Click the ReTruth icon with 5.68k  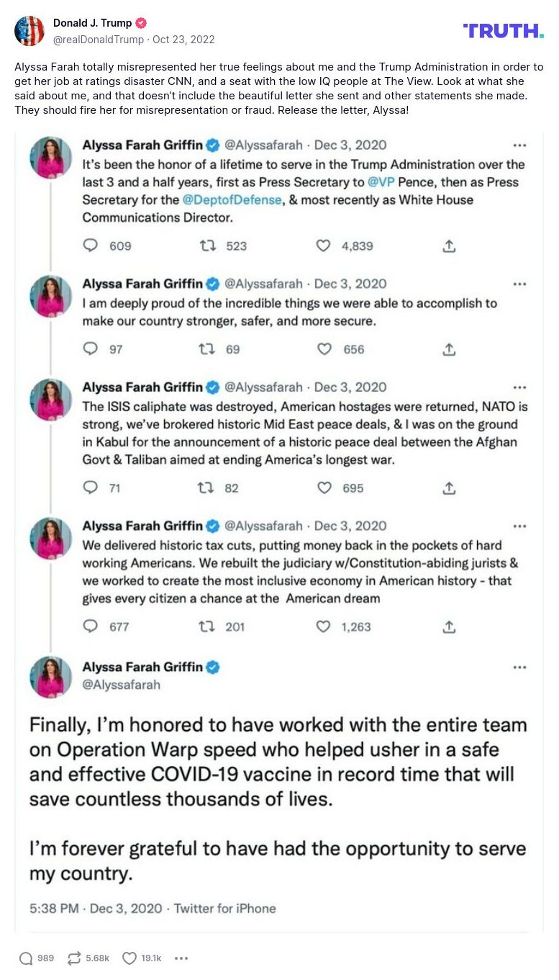click(x=74, y=958)
